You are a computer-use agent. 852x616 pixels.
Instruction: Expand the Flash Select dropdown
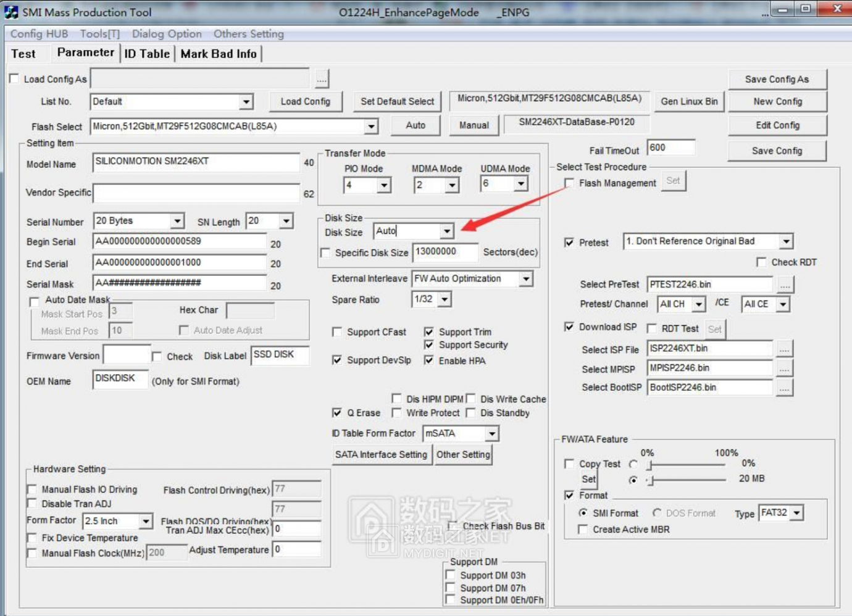(x=371, y=127)
